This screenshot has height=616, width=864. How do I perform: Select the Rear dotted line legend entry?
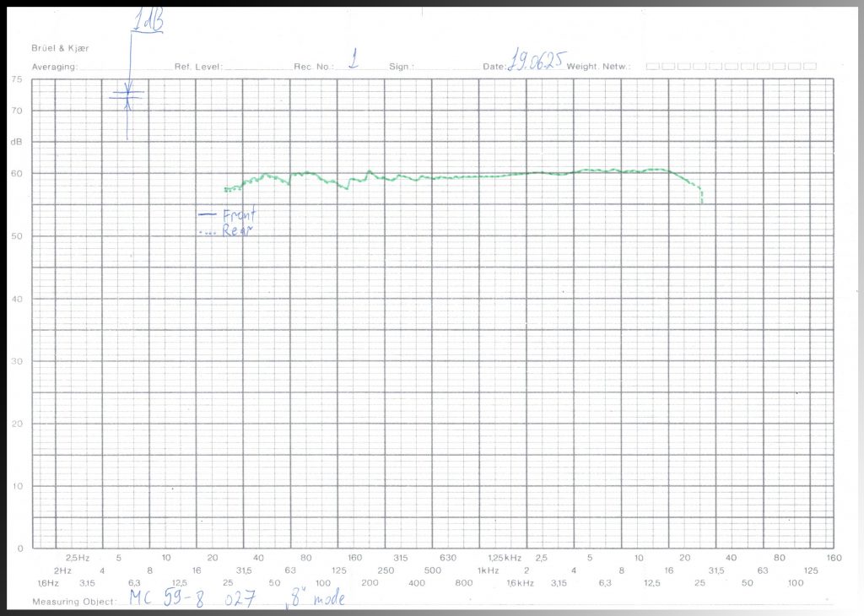point(224,230)
